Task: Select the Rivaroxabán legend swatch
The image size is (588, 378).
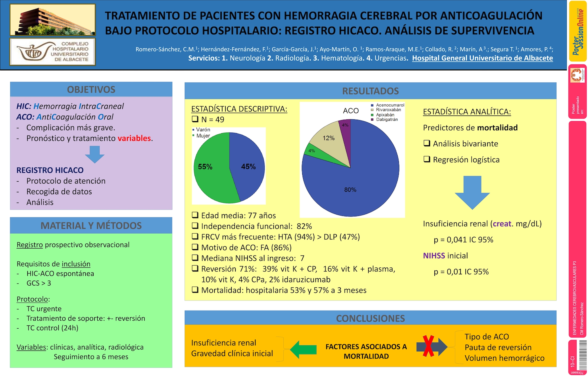Action: pos(372,110)
